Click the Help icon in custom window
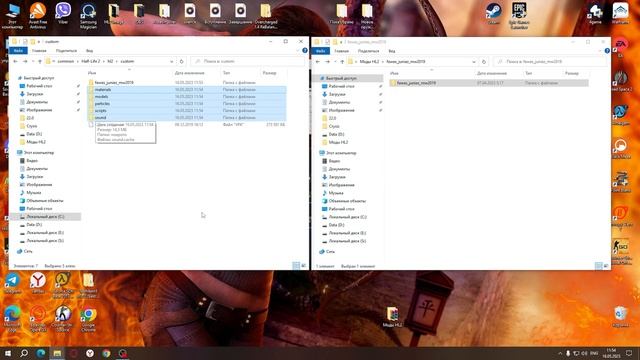This screenshot has height=360, width=640. (304, 51)
